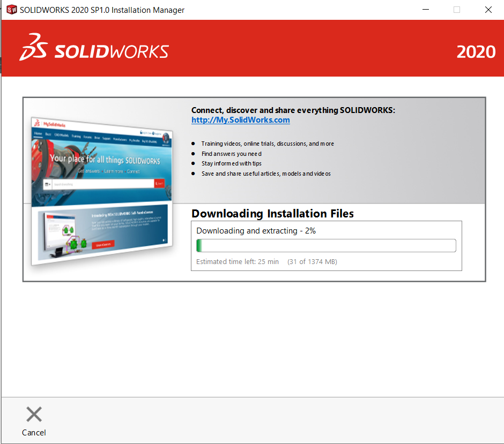The image size is (504, 444).
Task: Close the Installation Manager window
Action: (488, 10)
